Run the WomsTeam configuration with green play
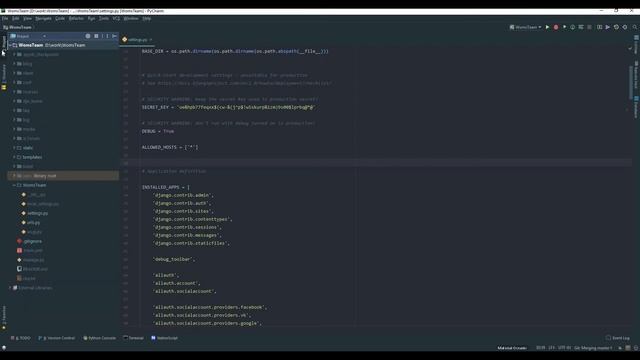 click(547, 27)
